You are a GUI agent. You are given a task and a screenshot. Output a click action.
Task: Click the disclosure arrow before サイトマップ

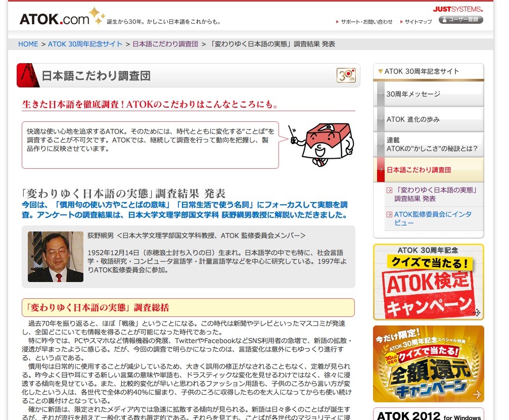(x=402, y=22)
